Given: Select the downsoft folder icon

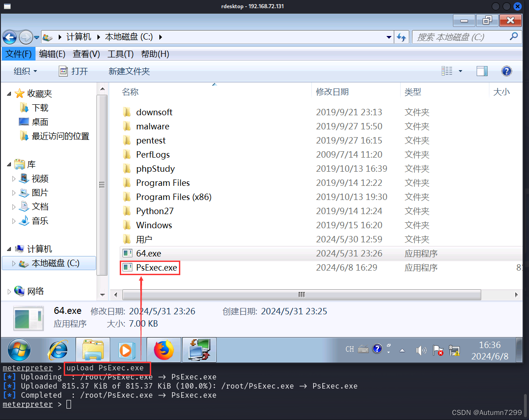Looking at the screenshot, I should click(127, 112).
